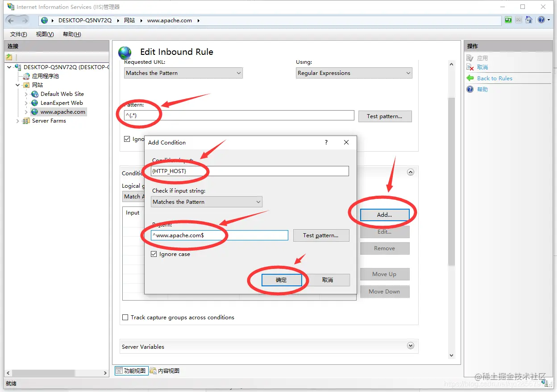
Task: Click the Back to Rules arrow icon
Action: (x=470, y=78)
